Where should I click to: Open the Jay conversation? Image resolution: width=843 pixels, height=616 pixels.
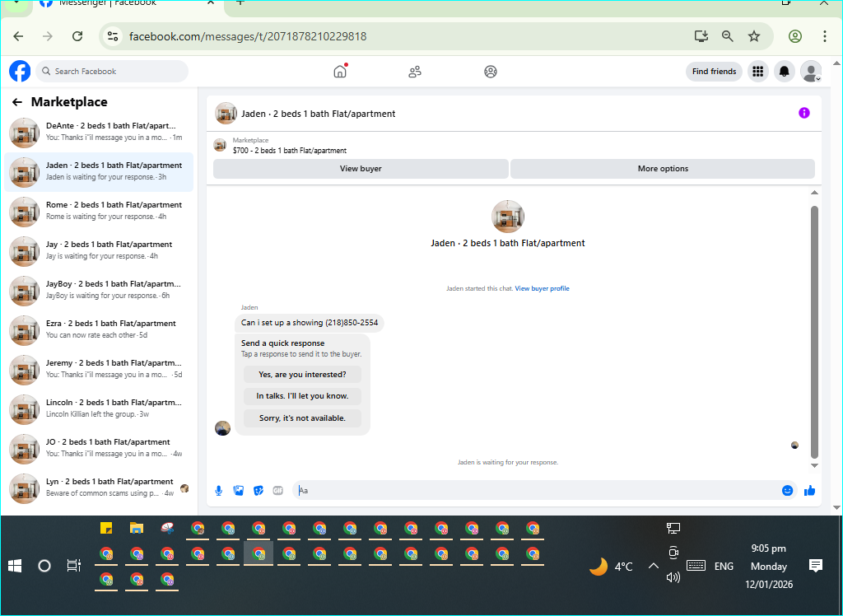[x=99, y=250]
